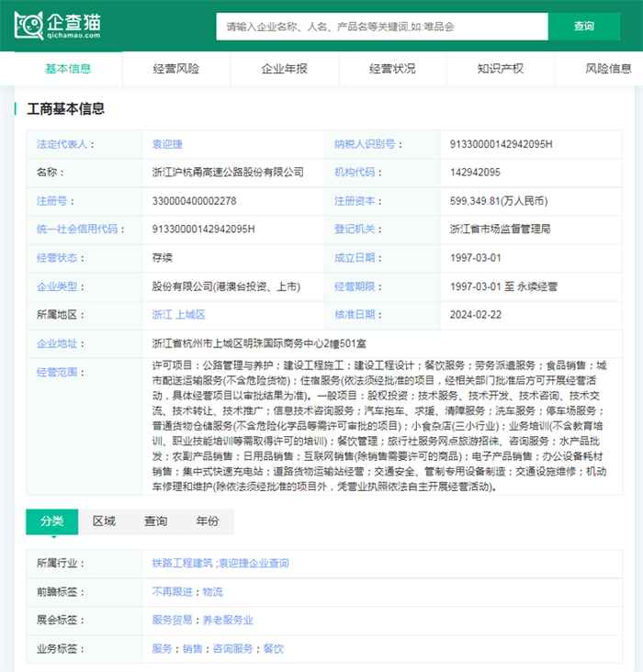Open the 经营风险 tab

point(176,69)
